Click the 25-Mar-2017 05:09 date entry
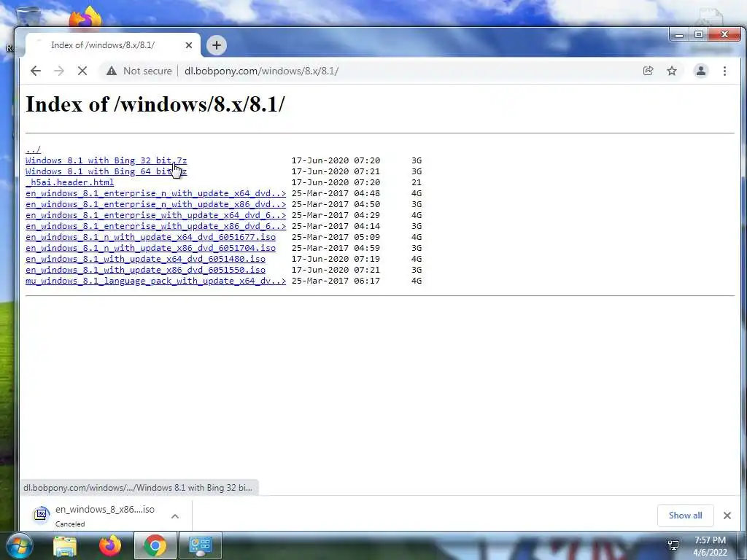The width and height of the screenshot is (747, 560). (336, 237)
